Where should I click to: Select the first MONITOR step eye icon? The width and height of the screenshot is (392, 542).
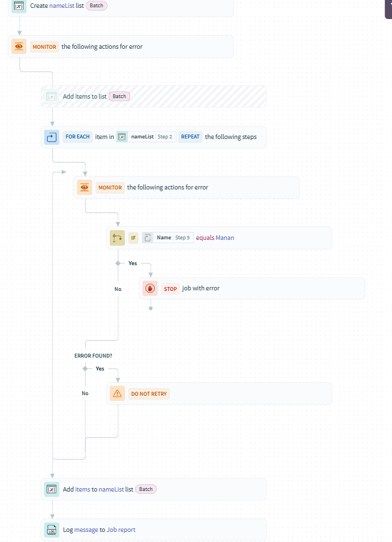(19, 47)
